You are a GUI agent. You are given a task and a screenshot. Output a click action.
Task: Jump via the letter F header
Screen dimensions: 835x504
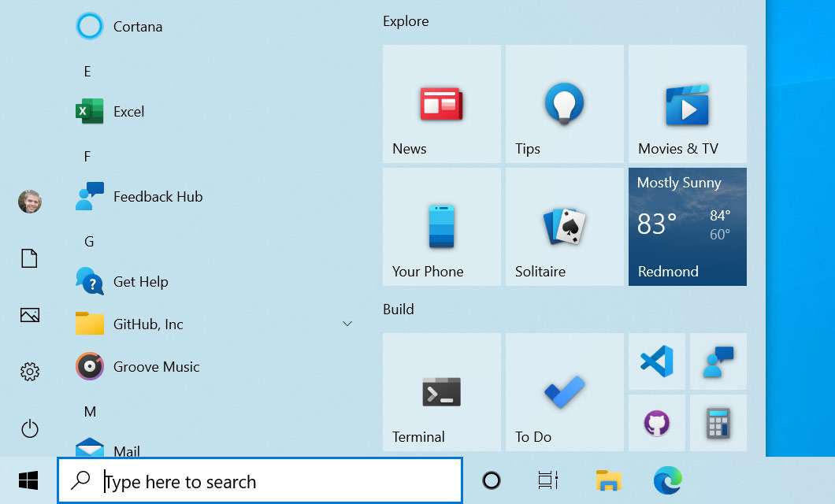click(87, 157)
